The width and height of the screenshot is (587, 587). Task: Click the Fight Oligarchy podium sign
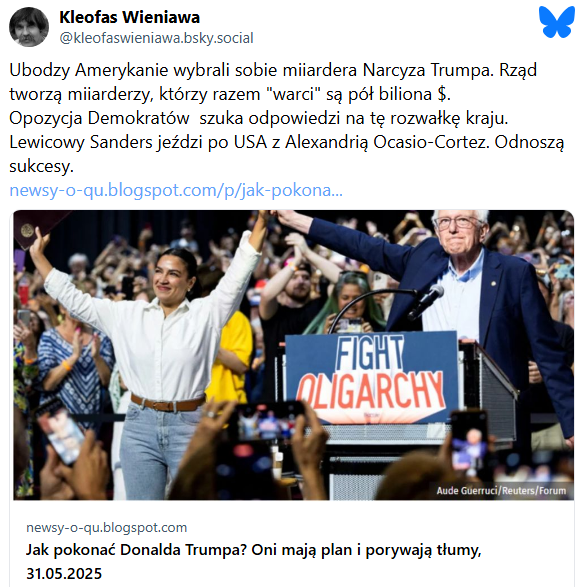point(371,376)
